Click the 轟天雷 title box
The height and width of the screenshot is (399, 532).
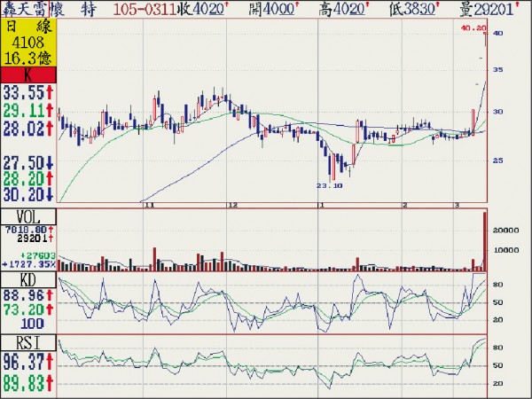[25, 9]
